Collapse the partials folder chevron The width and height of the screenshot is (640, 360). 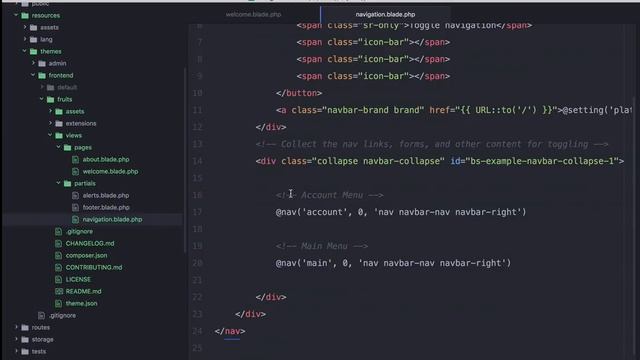(59, 183)
